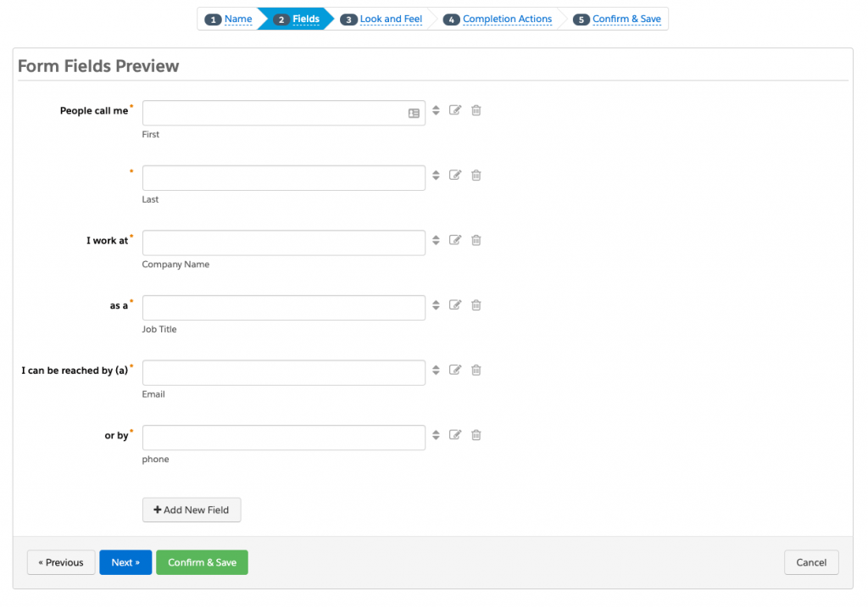Return to the Name step
Image resolution: width=868 pixels, height=608 pixels.
tap(238, 19)
